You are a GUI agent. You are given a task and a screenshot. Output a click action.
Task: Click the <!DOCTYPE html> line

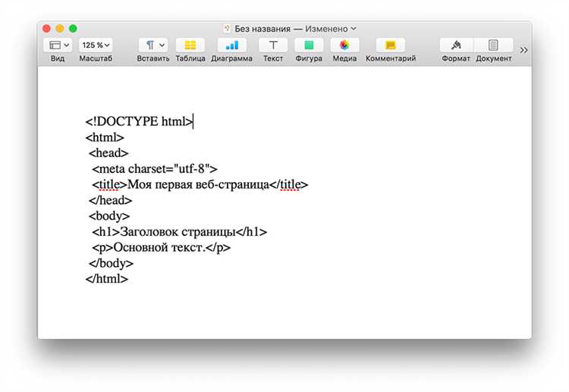[140, 121]
